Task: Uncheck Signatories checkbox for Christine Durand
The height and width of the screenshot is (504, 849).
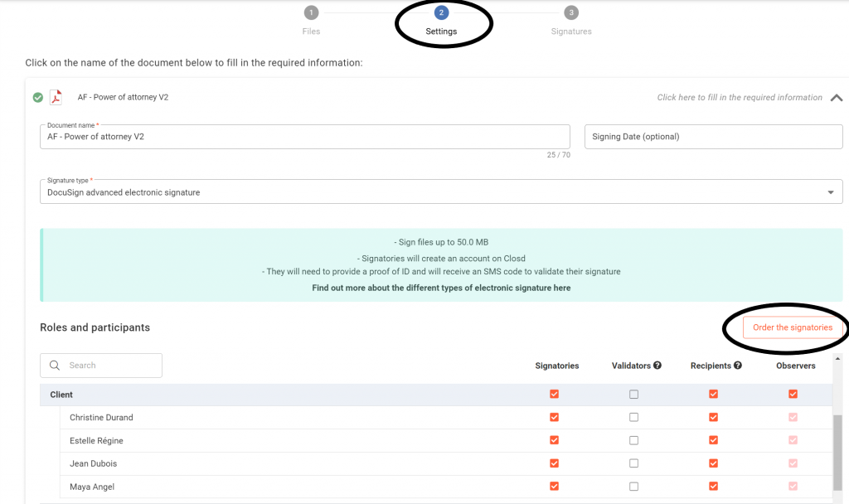Action: pyautogui.click(x=554, y=418)
